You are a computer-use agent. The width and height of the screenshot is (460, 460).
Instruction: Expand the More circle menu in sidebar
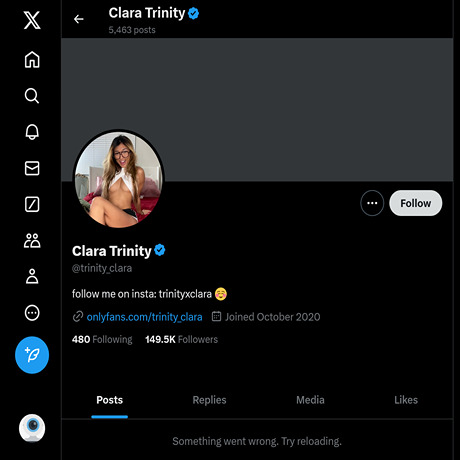32,313
